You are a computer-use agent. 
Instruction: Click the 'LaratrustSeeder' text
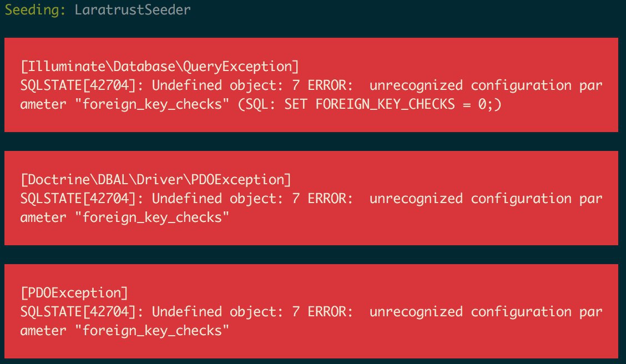133,9
